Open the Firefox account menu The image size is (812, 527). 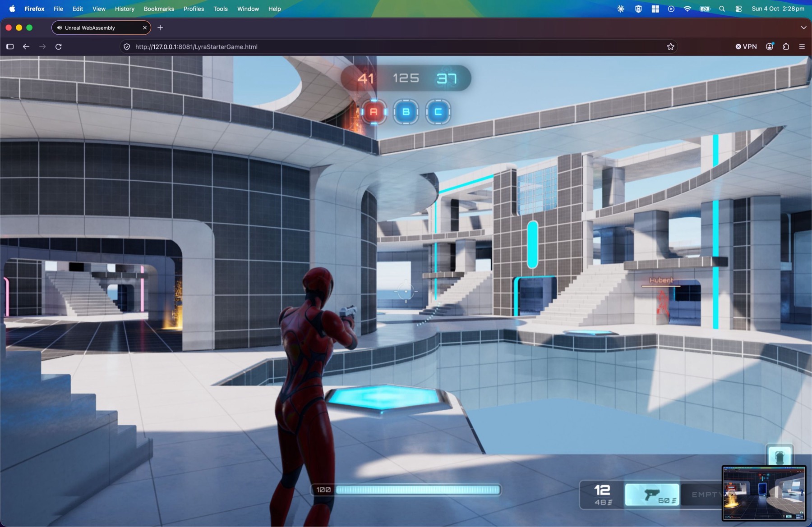(770, 46)
